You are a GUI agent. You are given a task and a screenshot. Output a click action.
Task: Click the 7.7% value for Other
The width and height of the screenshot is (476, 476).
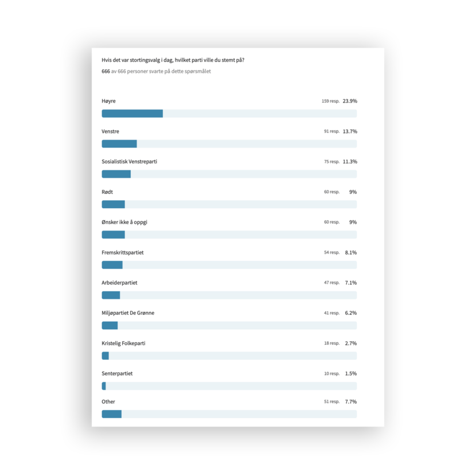pyautogui.click(x=351, y=401)
